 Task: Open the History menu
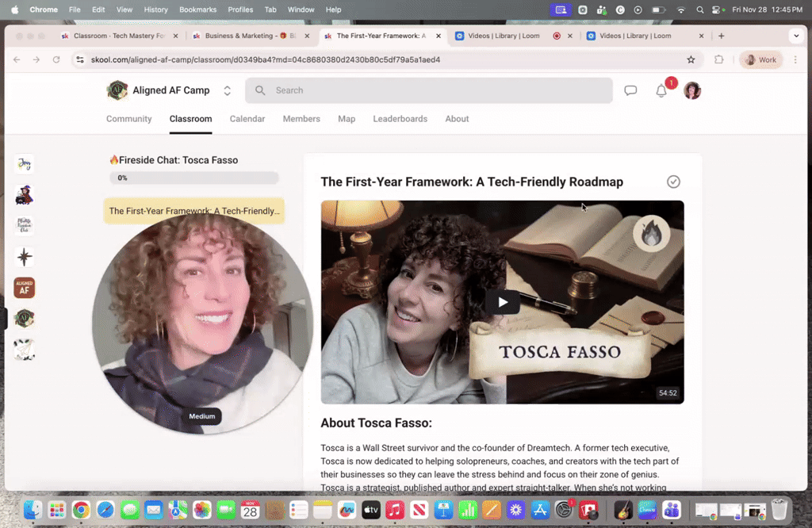click(x=156, y=10)
